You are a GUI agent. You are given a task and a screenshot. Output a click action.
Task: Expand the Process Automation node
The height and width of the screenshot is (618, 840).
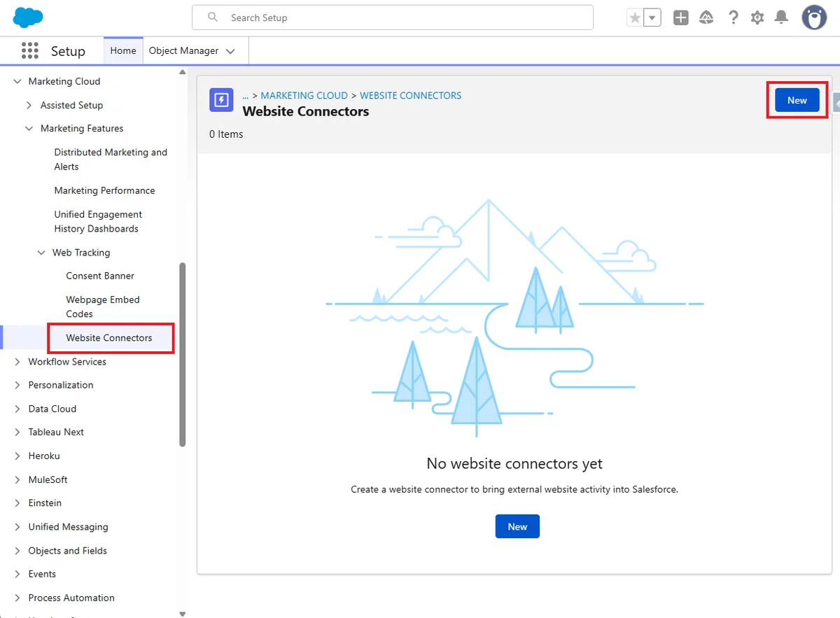(17, 598)
